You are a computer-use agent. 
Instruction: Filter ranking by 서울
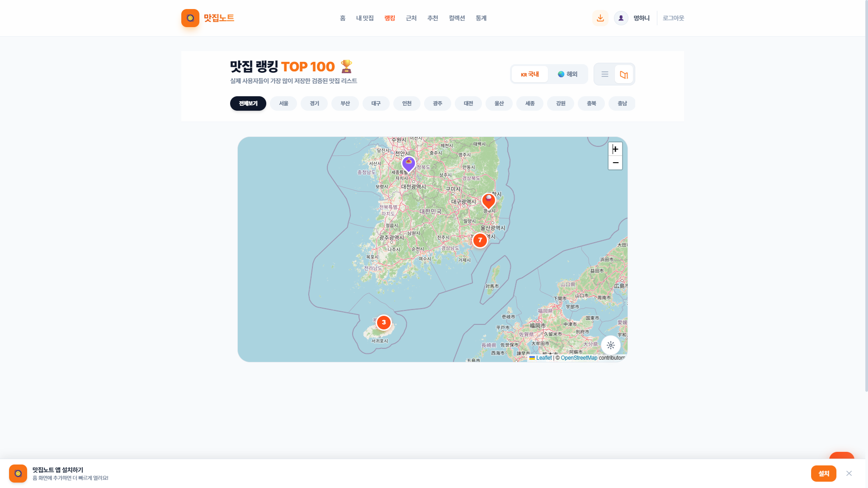coord(283,103)
